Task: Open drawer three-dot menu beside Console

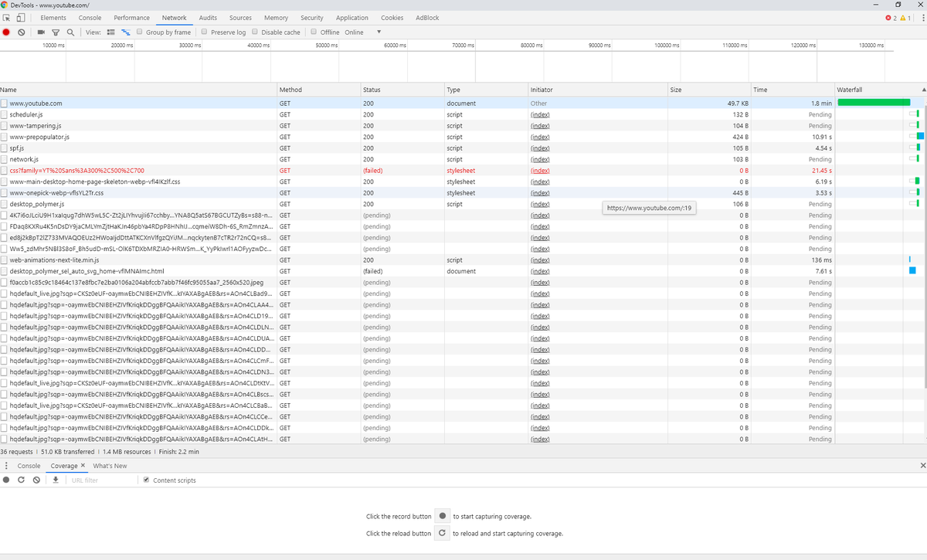Action: 7,466
